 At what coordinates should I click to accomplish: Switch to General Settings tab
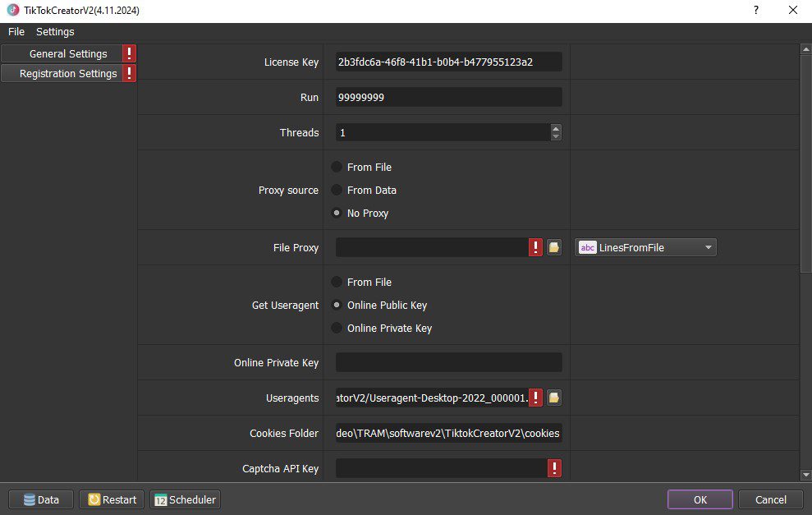tap(62, 53)
